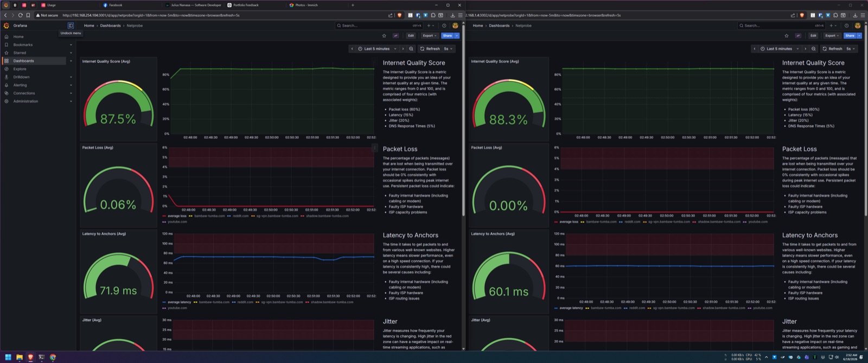Click Edit button in right window
Screen dimensions: 868x363
[x=813, y=36]
